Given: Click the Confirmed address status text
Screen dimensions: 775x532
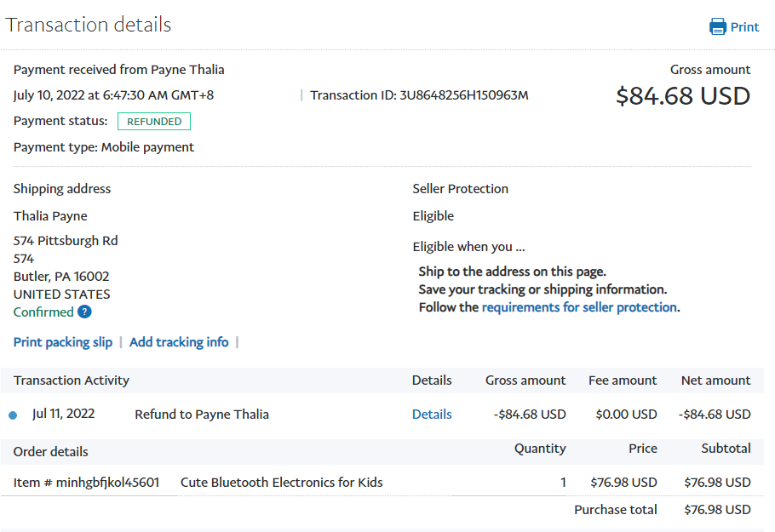Looking at the screenshot, I should pyautogui.click(x=43, y=312).
